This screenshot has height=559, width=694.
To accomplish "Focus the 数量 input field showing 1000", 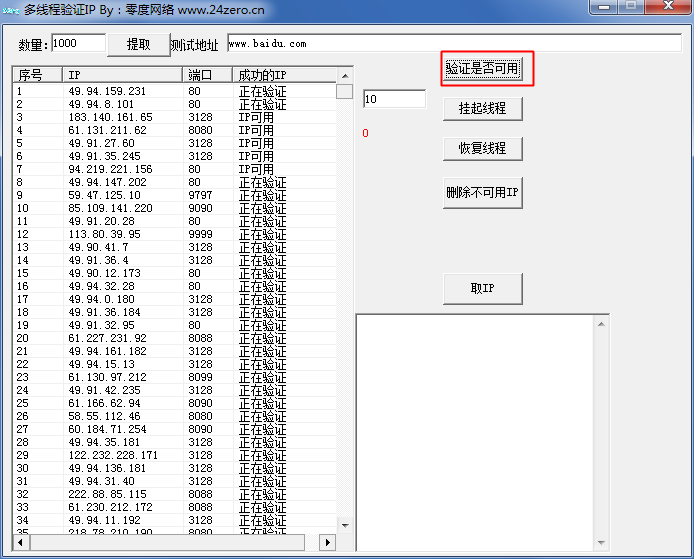I will [x=78, y=43].
